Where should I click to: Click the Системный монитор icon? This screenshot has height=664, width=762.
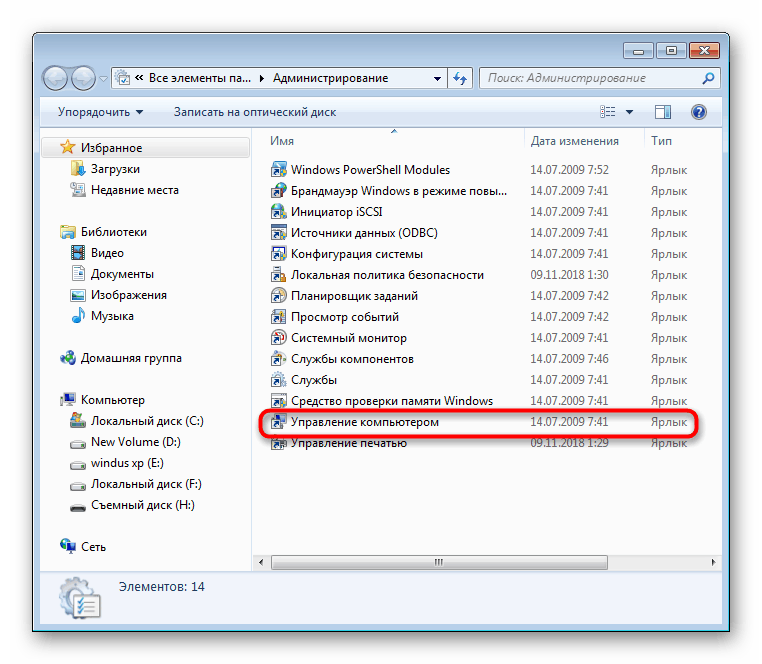click(278, 338)
